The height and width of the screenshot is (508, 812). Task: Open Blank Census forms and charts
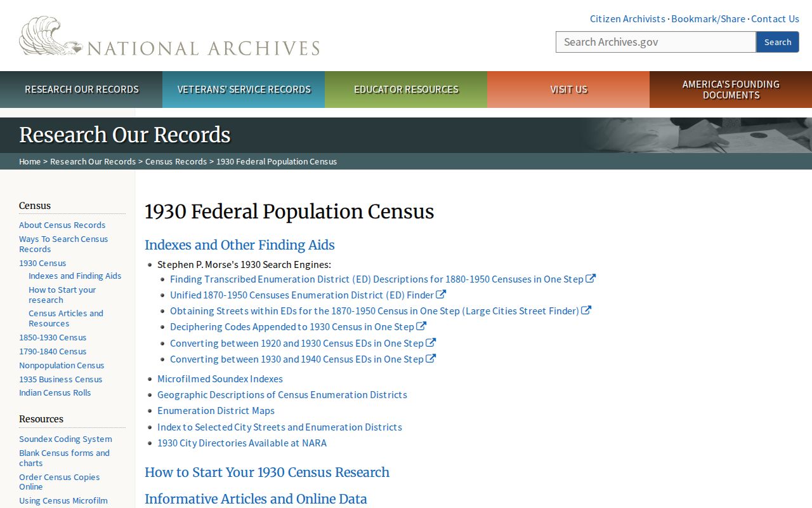pyautogui.click(x=64, y=458)
